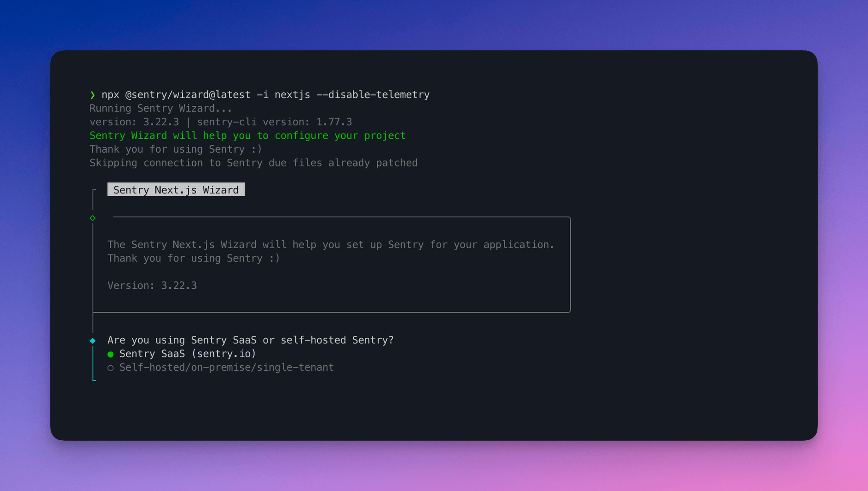Select the green Sentry SaaS radio dot
The width and height of the screenshot is (868, 491).
(x=111, y=354)
